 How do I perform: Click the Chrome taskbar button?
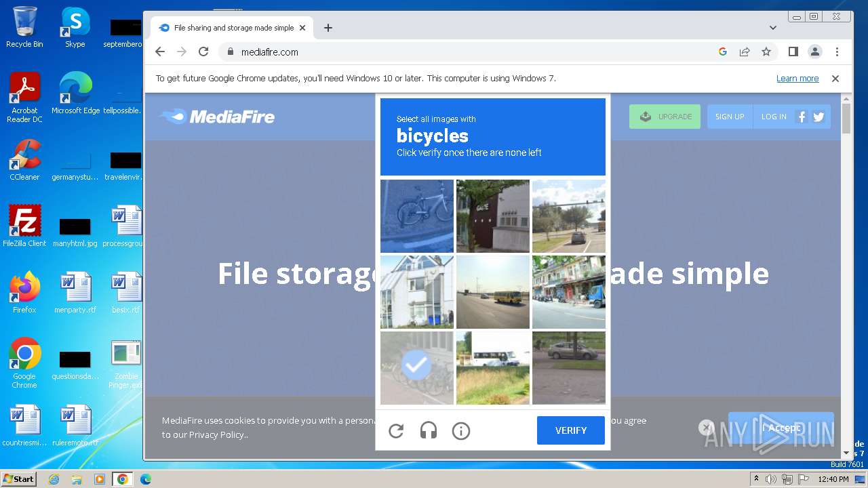coord(123,479)
